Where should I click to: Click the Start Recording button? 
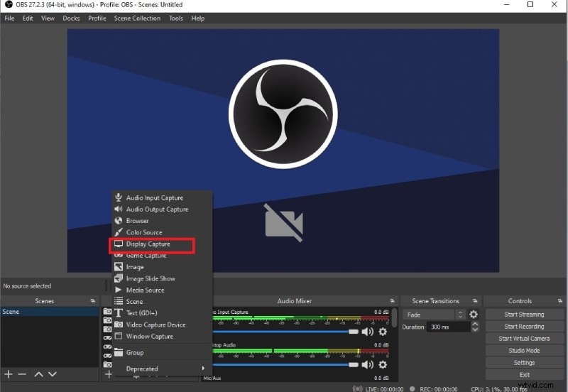[524, 327]
